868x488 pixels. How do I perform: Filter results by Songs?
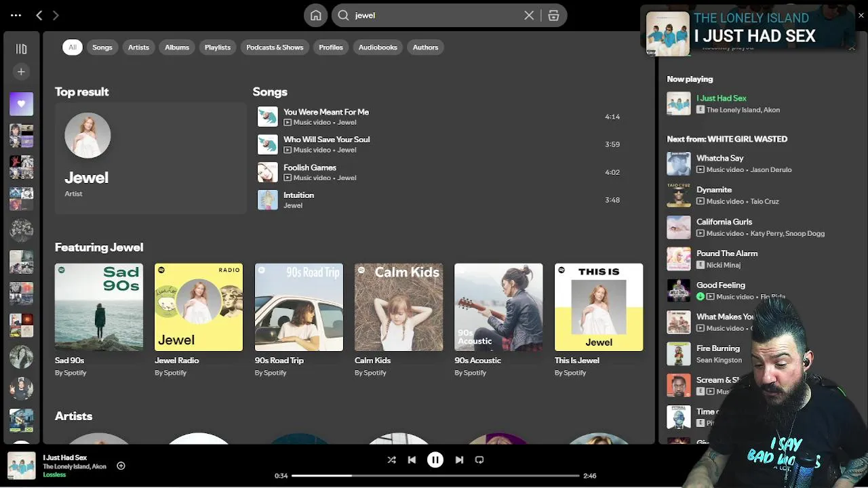tap(102, 47)
